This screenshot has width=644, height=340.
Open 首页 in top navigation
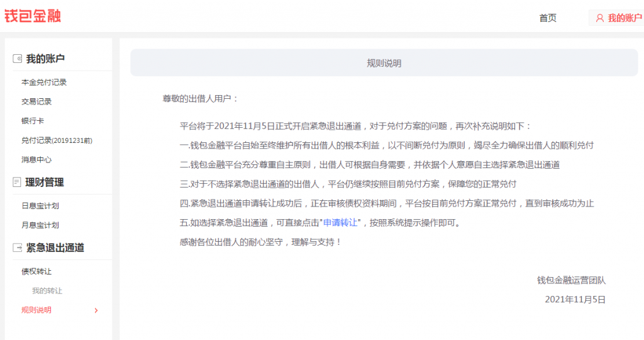547,18
